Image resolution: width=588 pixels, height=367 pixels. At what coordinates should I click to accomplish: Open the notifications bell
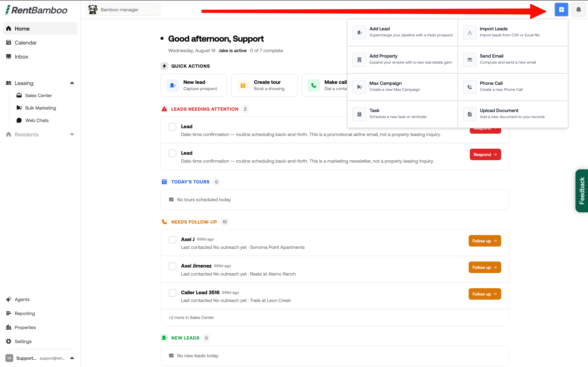pyautogui.click(x=578, y=10)
